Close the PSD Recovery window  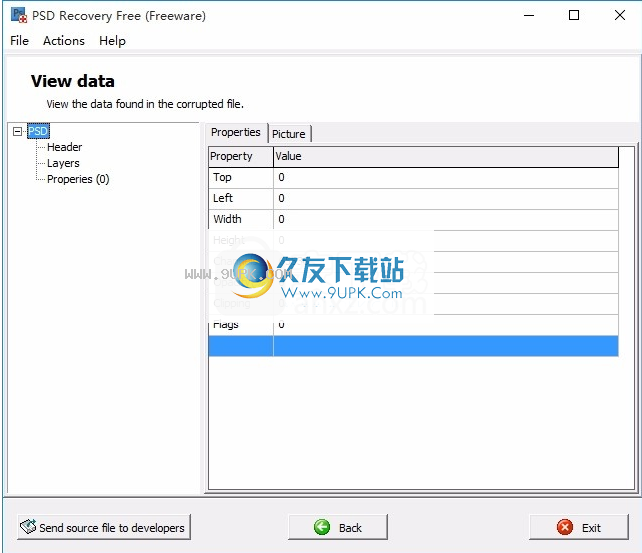click(x=619, y=16)
